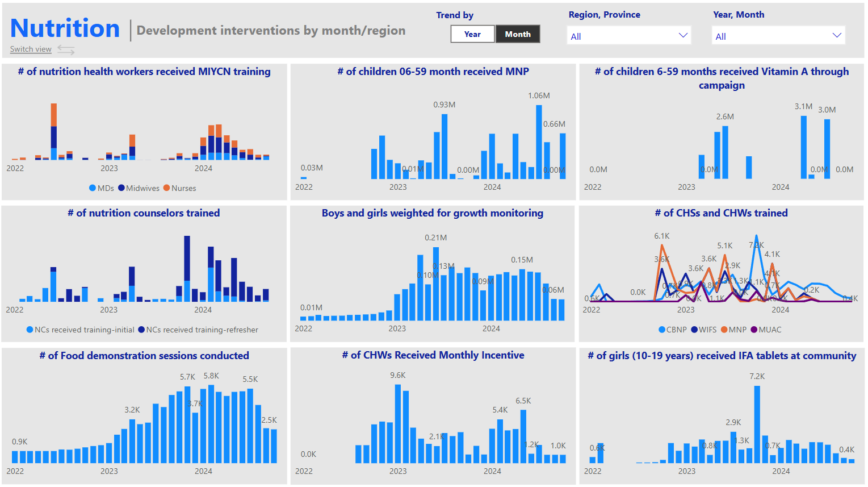Click the Switch view link

[31, 49]
